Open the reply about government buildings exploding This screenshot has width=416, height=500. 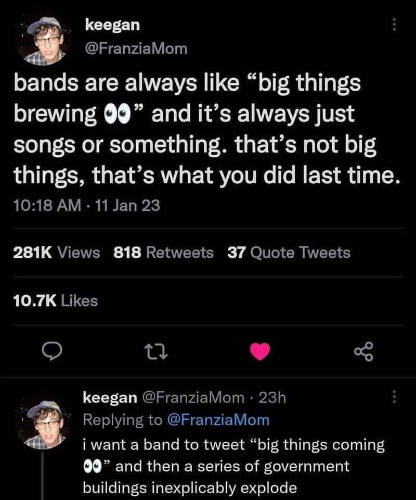point(234,466)
